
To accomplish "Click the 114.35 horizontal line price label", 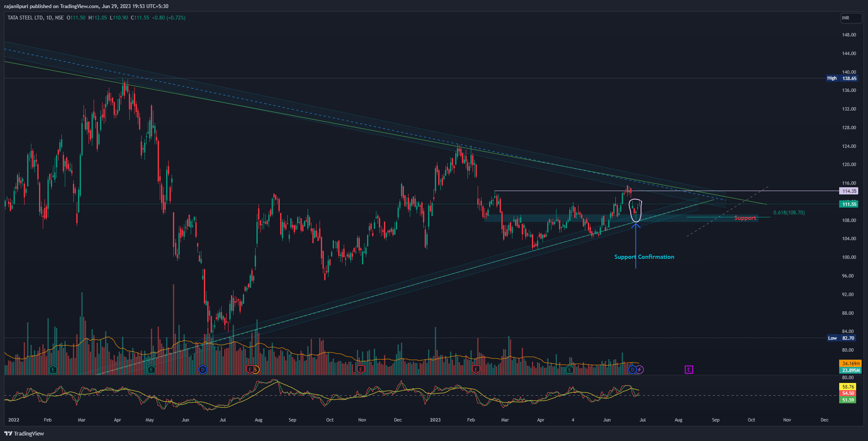I will [849, 191].
